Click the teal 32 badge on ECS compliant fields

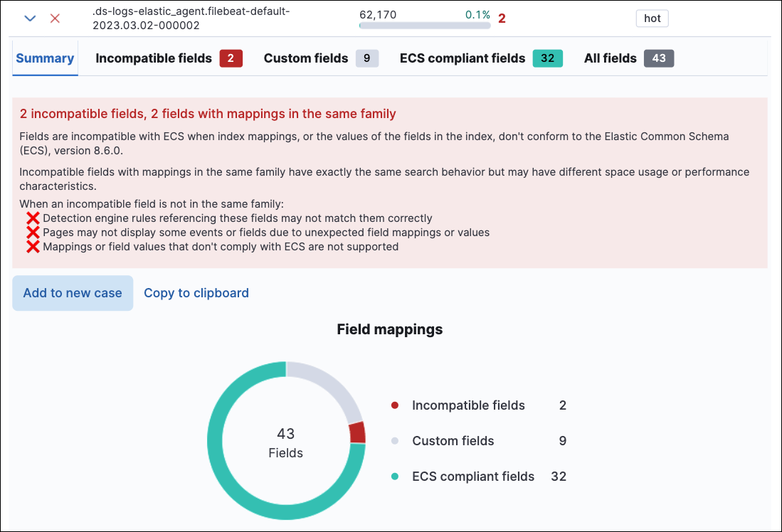pos(547,58)
